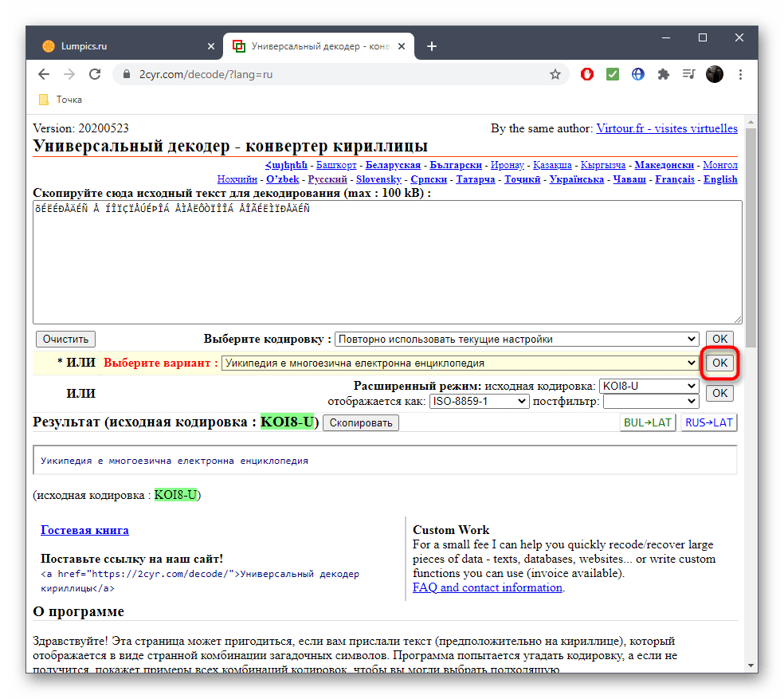Click the page vertical scrollbar thumb
Screen dimensions: 784x699
[751, 238]
